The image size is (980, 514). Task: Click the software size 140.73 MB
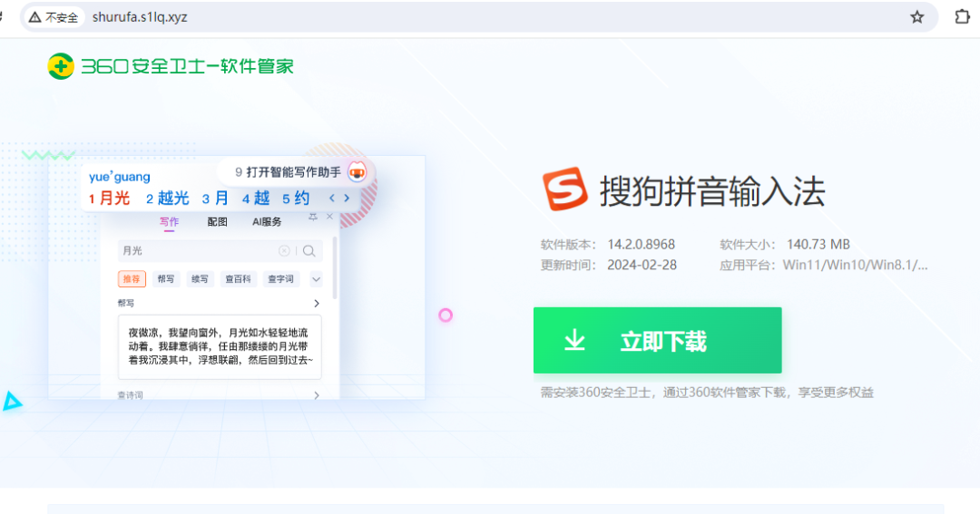818,244
